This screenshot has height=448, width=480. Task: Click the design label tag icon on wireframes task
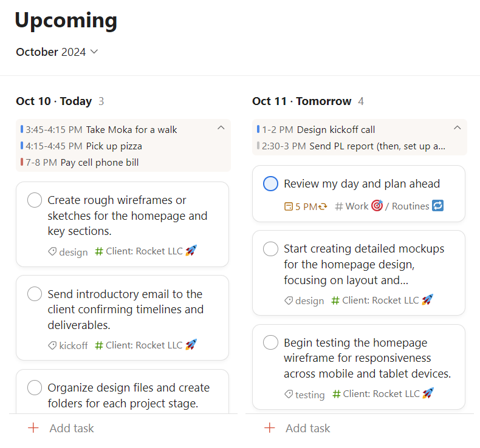pyautogui.click(x=52, y=251)
